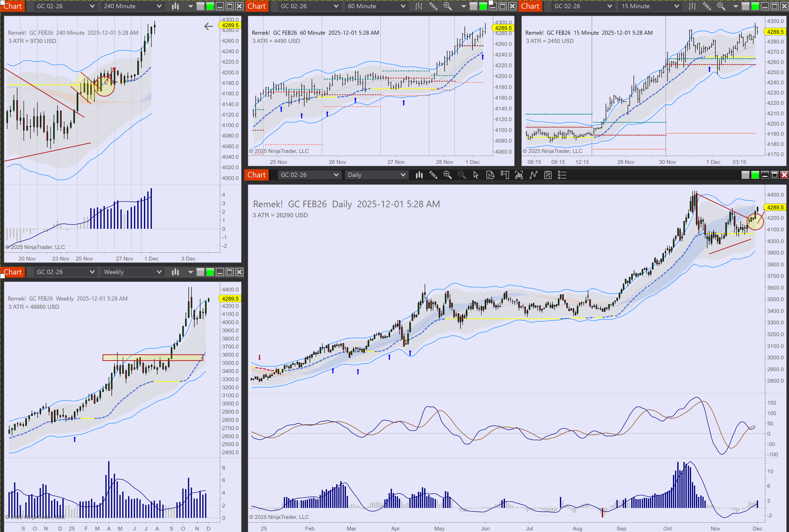Click Chart tab of Weekly window
This screenshot has width=789, height=532.
point(13,272)
